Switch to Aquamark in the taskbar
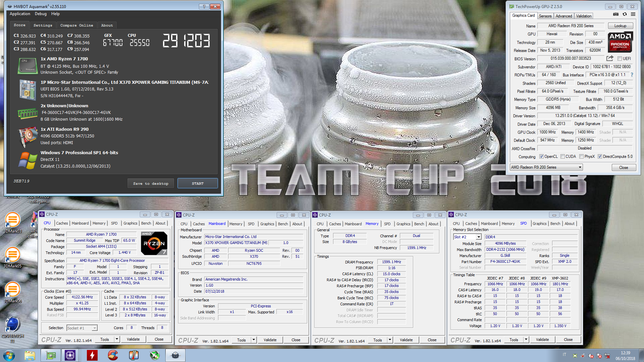Image resolution: width=644 pixels, height=362 pixels. [x=175, y=355]
